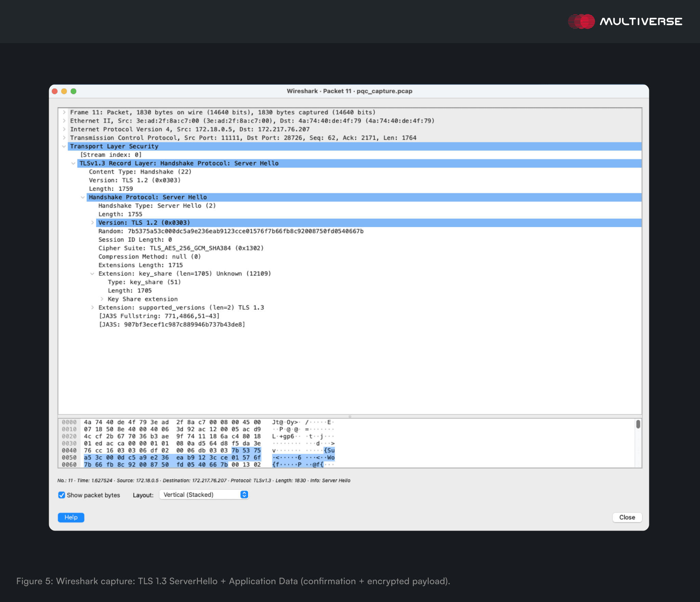The height and width of the screenshot is (602, 700).
Task: Click the JA3S Fullstring row
Action: [159, 316]
